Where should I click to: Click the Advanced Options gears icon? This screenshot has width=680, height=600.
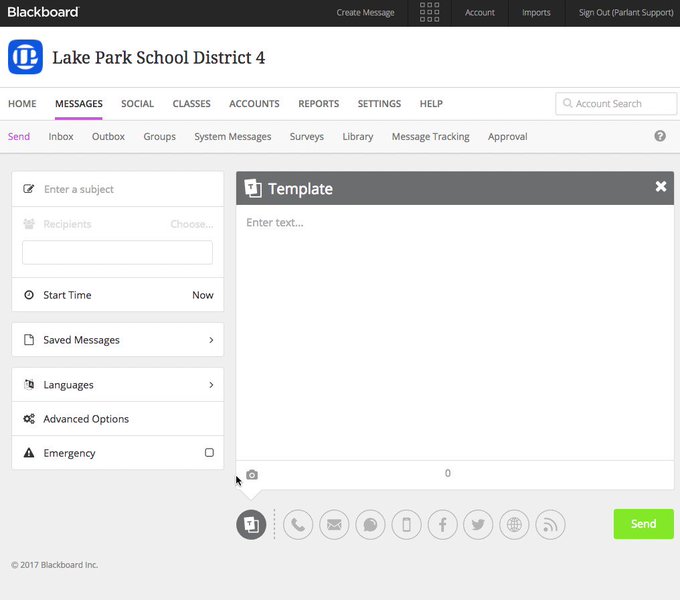pyautogui.click(x=29, y=419)
